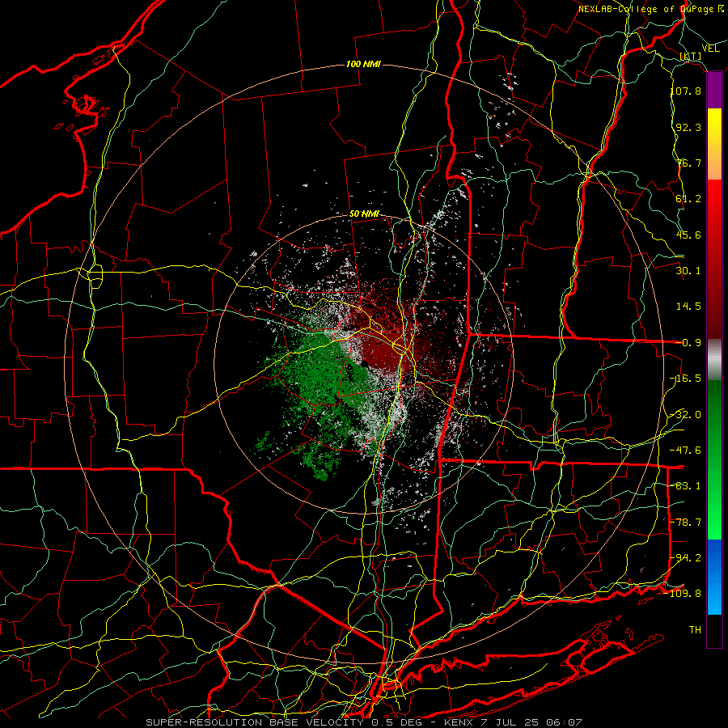Click the VEL legend title
The height and width of the screenshot is (728, 728).
coord(710,49)
